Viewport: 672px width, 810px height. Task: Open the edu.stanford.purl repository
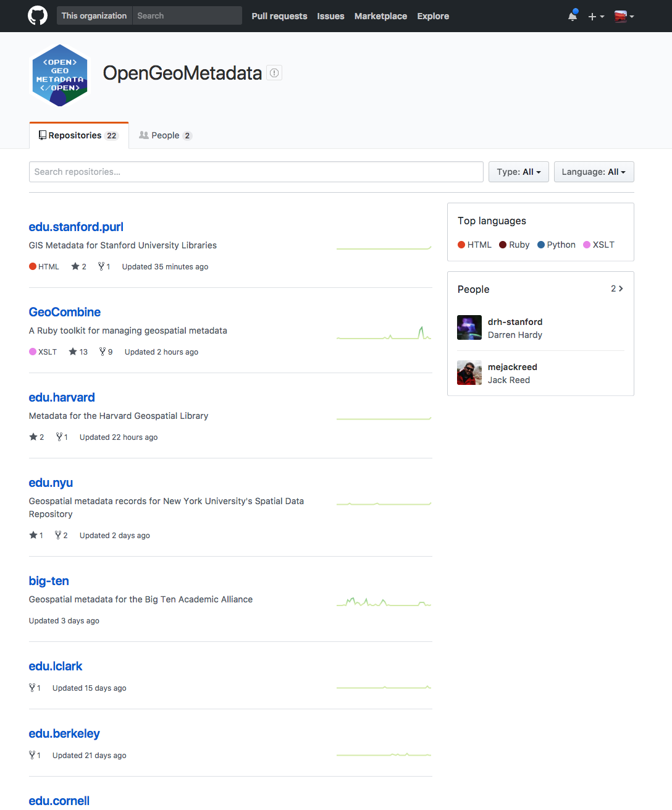coord(76,227)
